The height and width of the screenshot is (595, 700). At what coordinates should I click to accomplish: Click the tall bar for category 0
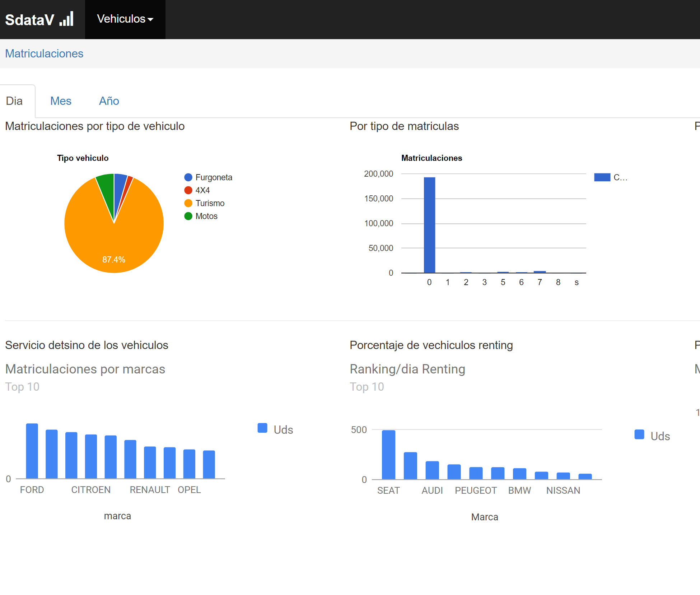click(429, 225)
